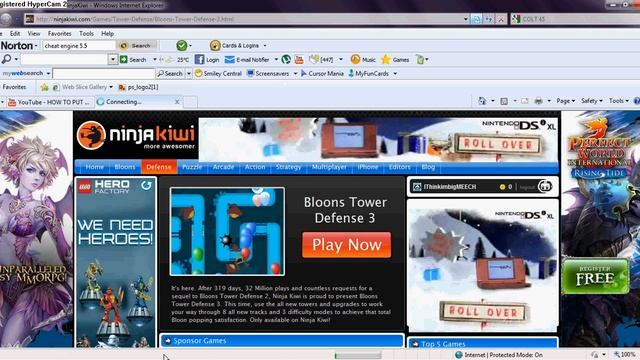Open the Favorites menu in menu bar

coord(60,33)
